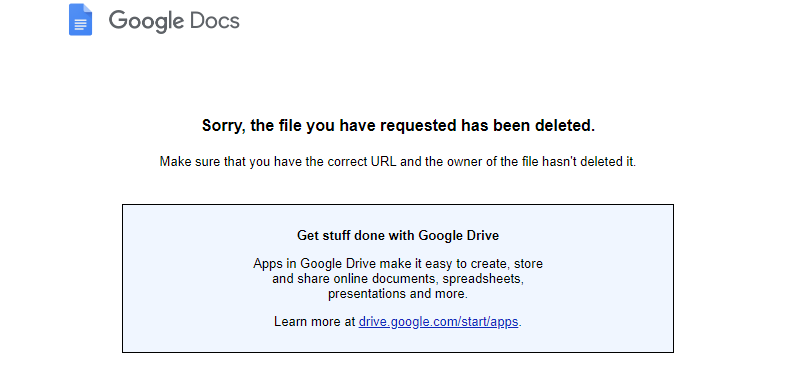Open the drive.google.com/start/apps link
The width and height of the screenshot is (800, 391).
[438, 322]
